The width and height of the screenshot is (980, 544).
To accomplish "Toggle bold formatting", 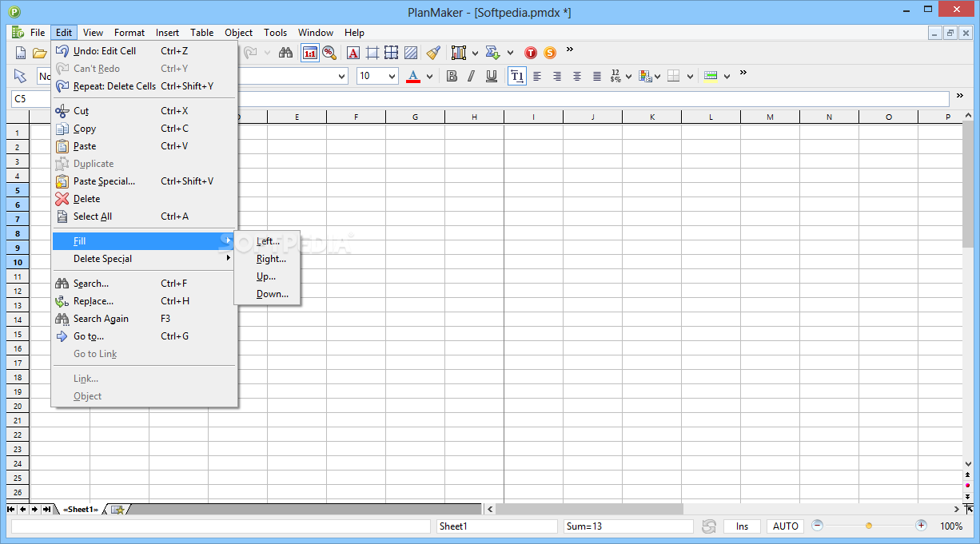I will 452,76.
